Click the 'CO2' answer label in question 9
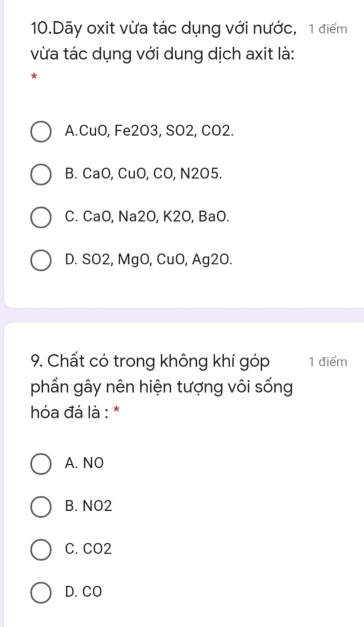This screenshot has width=364, height=627. 97,549
